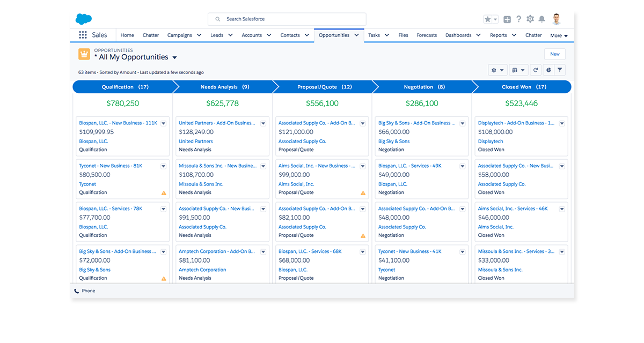
Task: Open the Setup gear in header
Action: (x=530, y=19)
